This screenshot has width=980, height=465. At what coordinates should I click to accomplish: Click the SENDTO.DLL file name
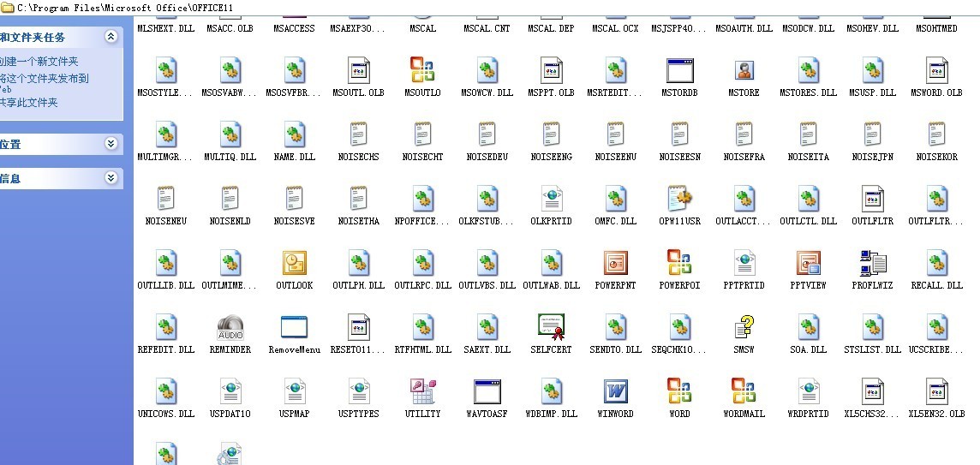tap(616, 349)
